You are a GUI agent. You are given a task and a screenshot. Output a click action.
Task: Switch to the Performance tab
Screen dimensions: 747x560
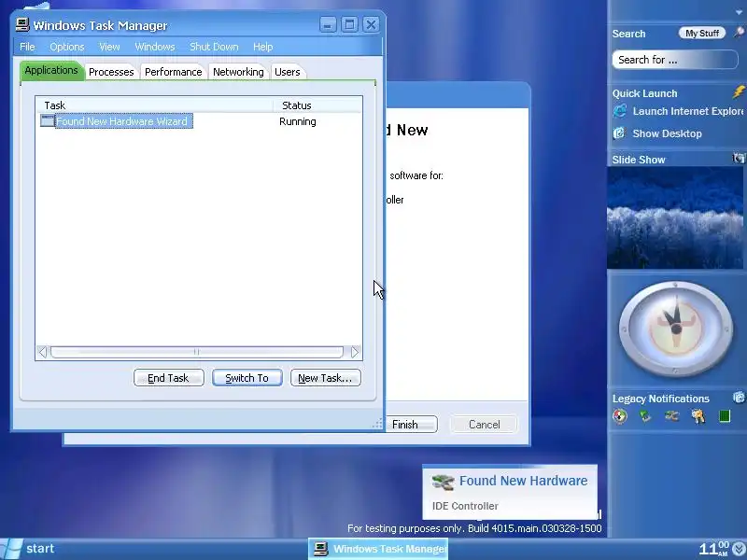(173, 72)
